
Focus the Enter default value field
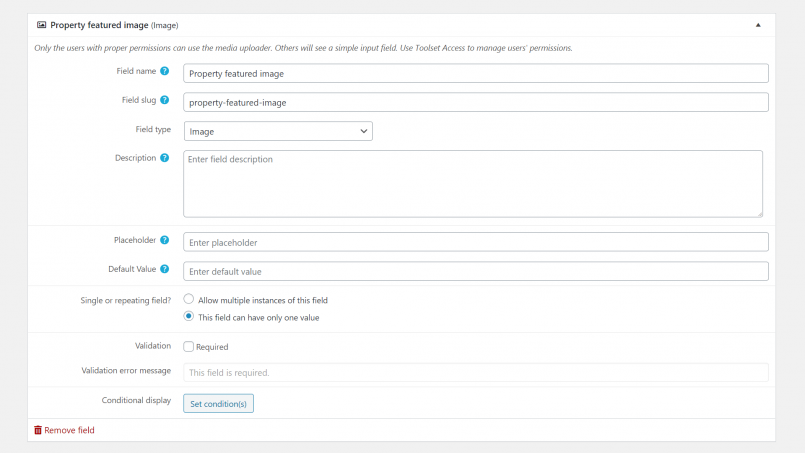coord(476,271)
